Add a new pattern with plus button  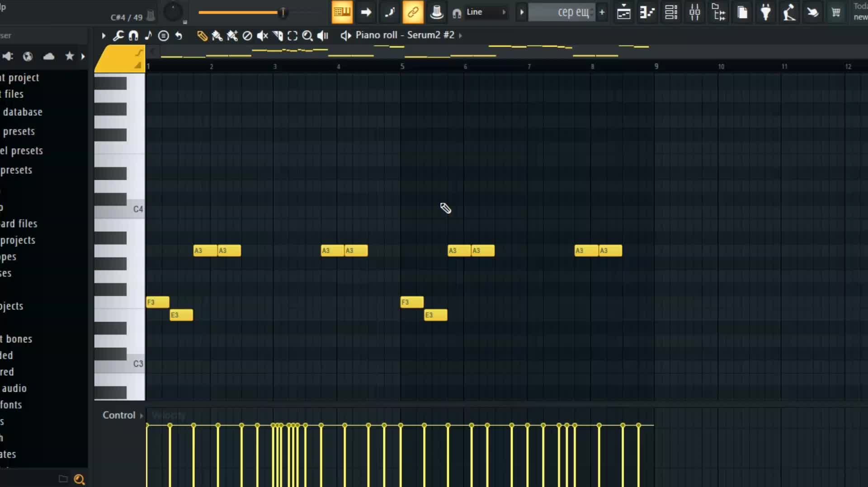click(602, 12)
